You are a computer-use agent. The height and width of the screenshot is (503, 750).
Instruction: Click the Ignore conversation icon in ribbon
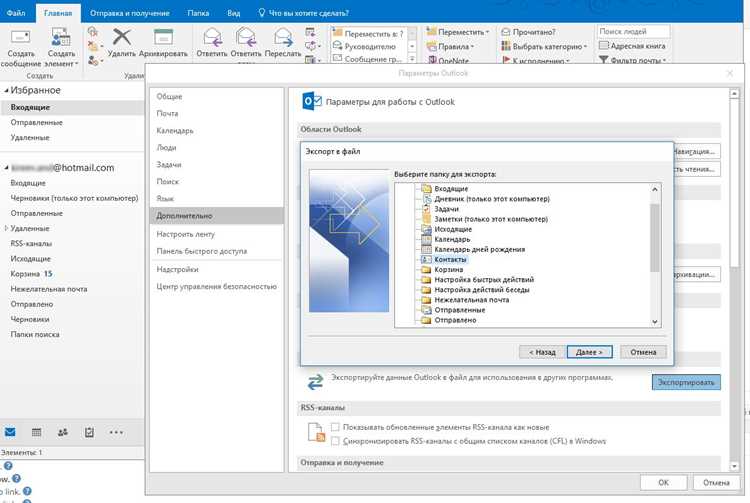tap(93, 32)
